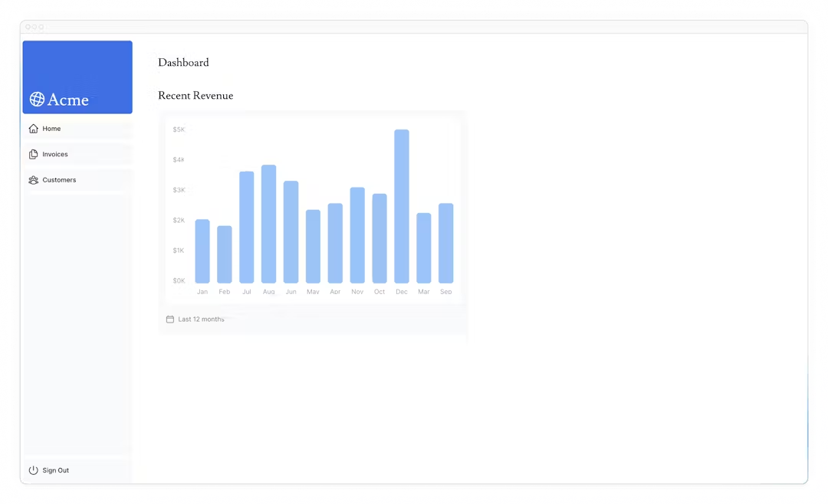Screen dimensions: 828x504
Task: Select the Dec revenue bar
Action: (401, 206)
